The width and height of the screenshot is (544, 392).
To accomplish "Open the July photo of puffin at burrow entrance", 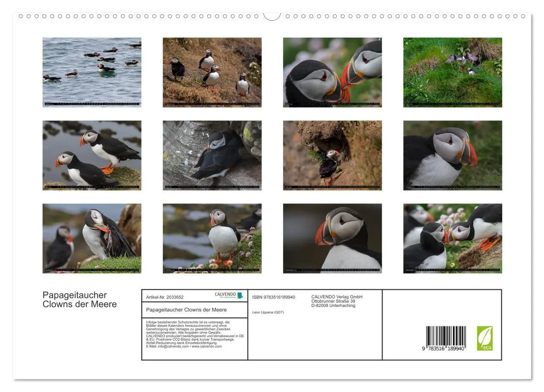I will click(332, 155).
